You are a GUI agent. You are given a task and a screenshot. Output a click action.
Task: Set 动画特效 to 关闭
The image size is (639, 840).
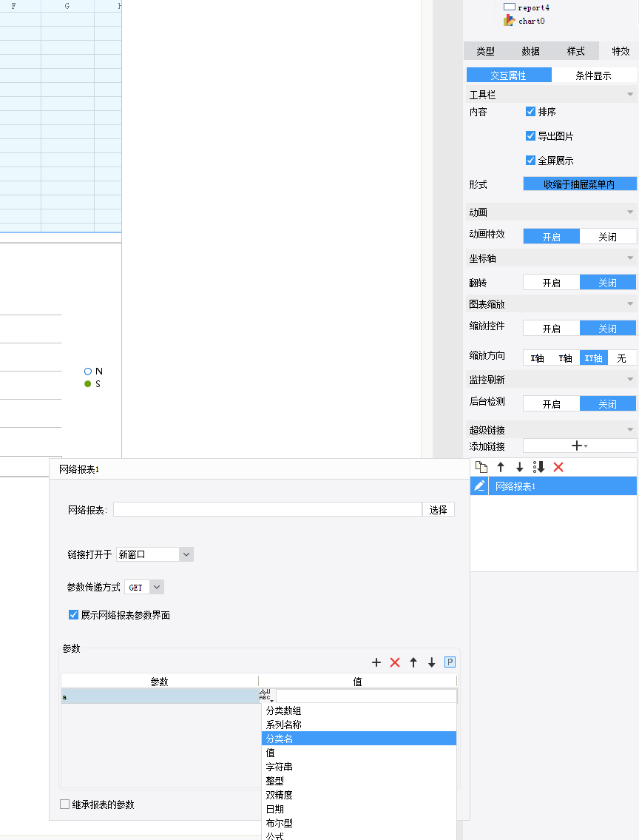pyautogui.click(x=608, y=236)
